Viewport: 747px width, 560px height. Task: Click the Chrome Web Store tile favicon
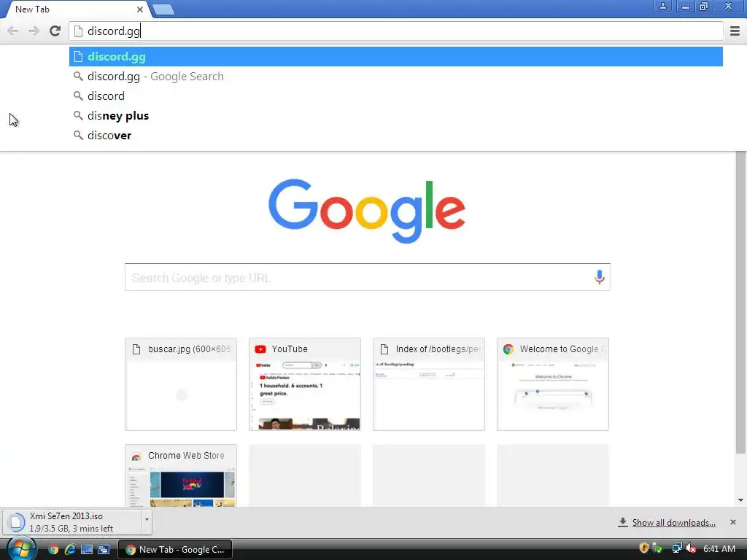coord(136,456)
